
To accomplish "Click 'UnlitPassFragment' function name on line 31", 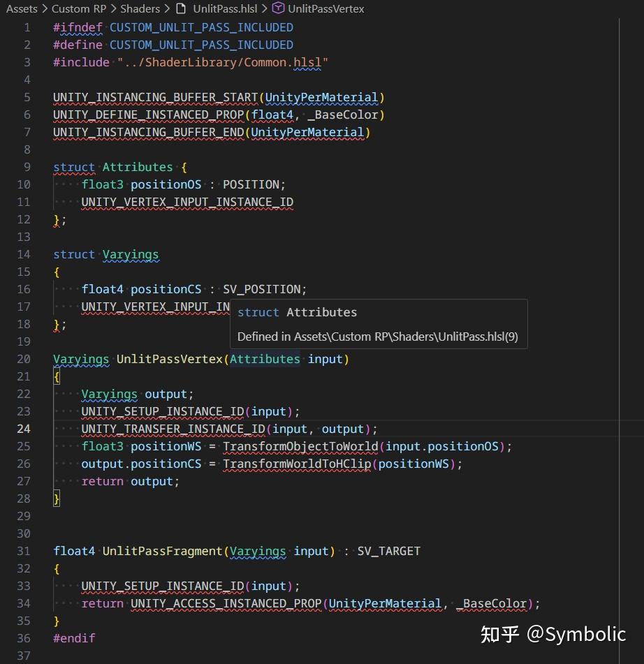I will click(x=162, y=551).
